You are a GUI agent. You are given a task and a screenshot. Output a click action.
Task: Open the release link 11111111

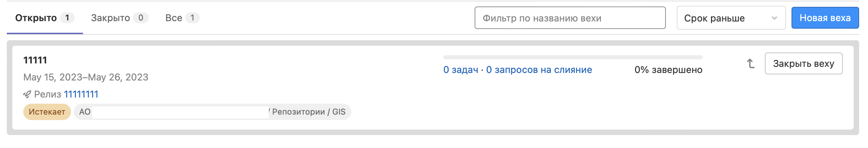pyautogui.click(x=81, y=94)
